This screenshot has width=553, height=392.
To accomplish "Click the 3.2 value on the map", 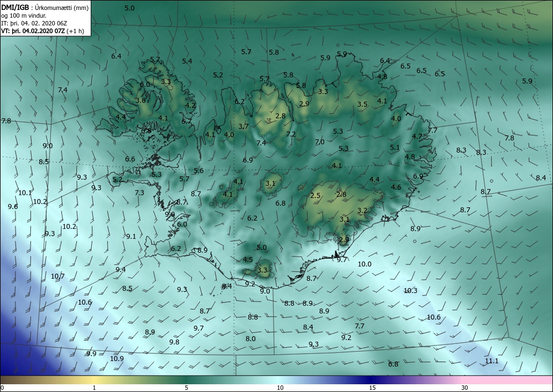I will coord(362,211).
